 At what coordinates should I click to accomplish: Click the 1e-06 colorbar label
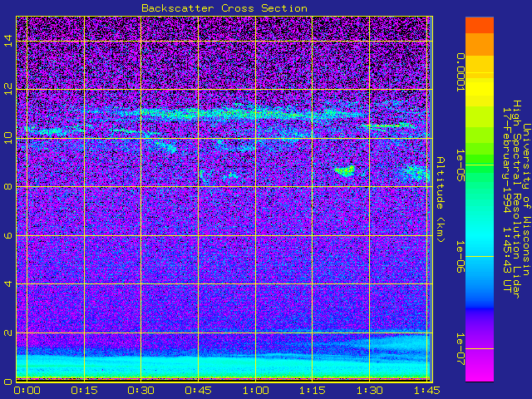[x=460, y=257]
